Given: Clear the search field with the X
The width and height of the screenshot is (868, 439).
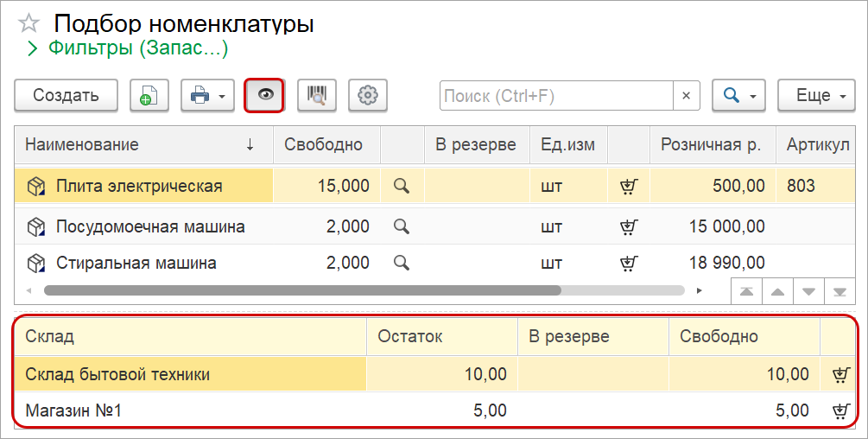Looking at the screenshot, I should tap(686, 96).
